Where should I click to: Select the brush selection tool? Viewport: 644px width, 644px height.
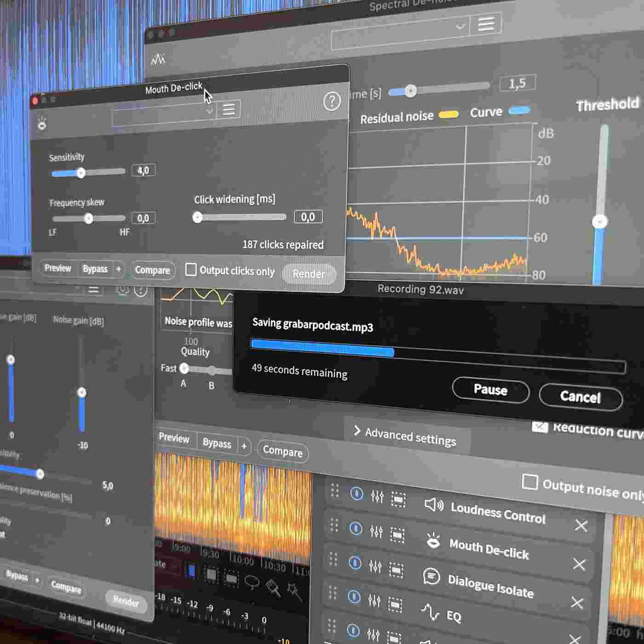273,587
